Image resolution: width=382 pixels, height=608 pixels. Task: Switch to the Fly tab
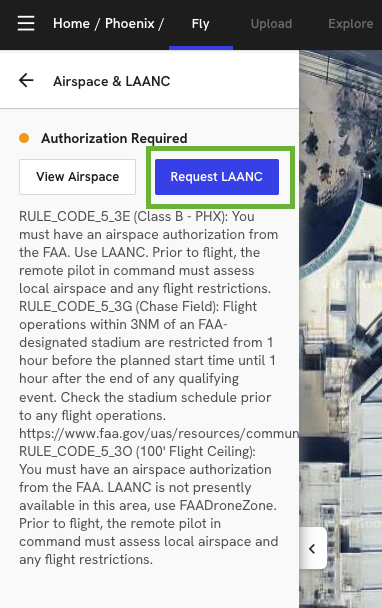pyautogui.click(x=201, y=24)
